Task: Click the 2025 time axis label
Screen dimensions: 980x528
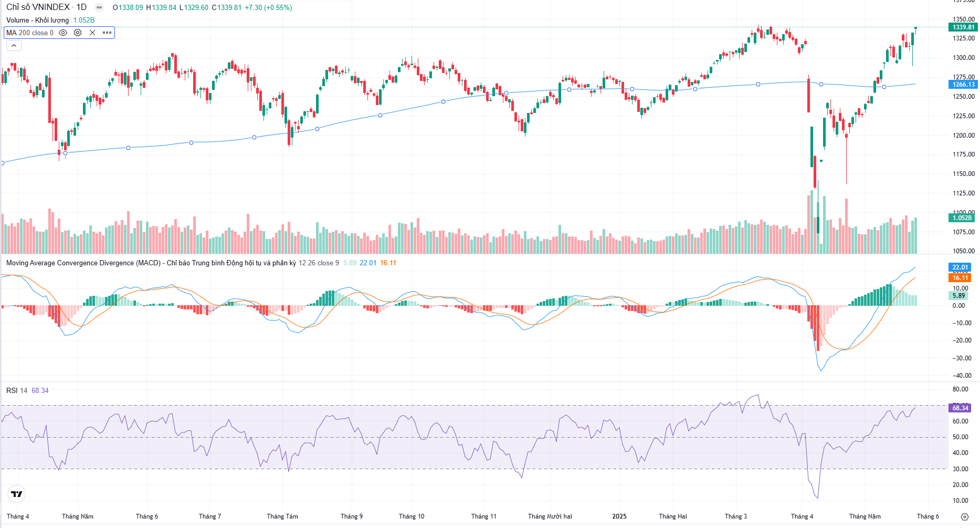Action: [x=619, y=516]
